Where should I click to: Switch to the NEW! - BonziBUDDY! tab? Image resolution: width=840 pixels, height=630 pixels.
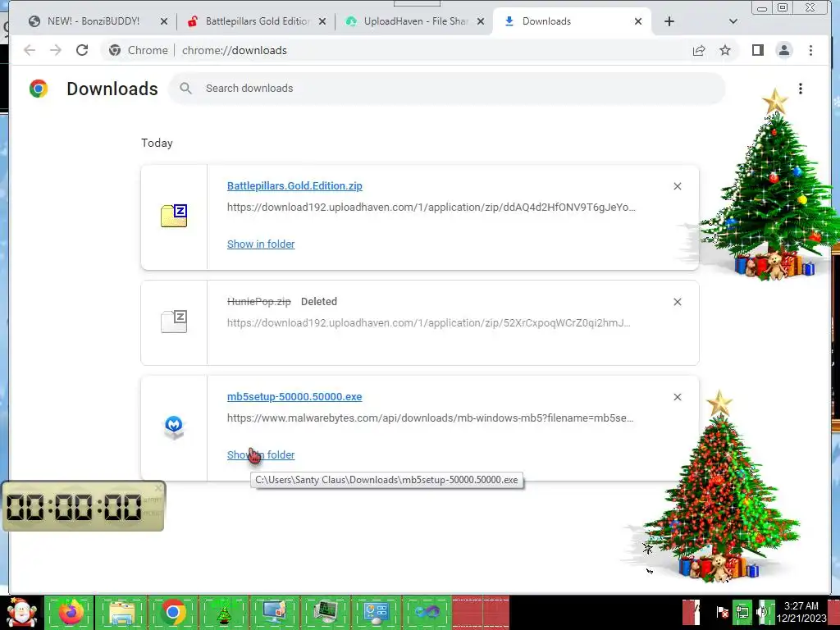click(94, 21)
